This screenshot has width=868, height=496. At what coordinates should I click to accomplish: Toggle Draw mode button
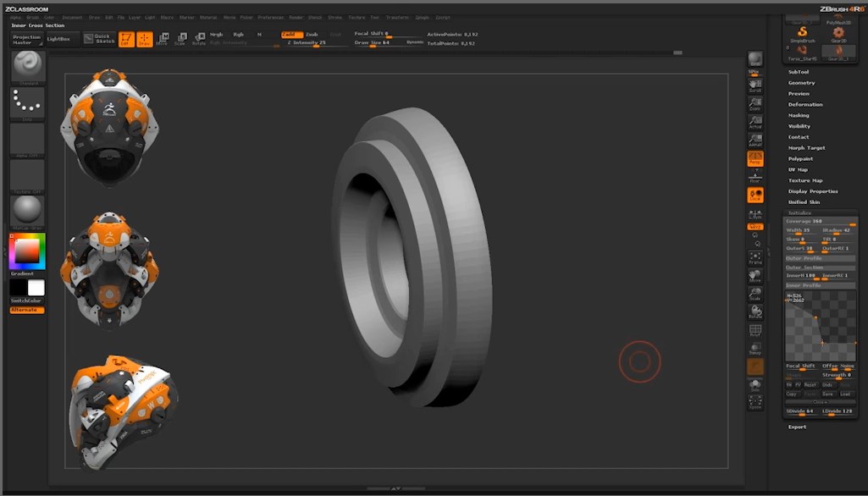click(145, 39)
